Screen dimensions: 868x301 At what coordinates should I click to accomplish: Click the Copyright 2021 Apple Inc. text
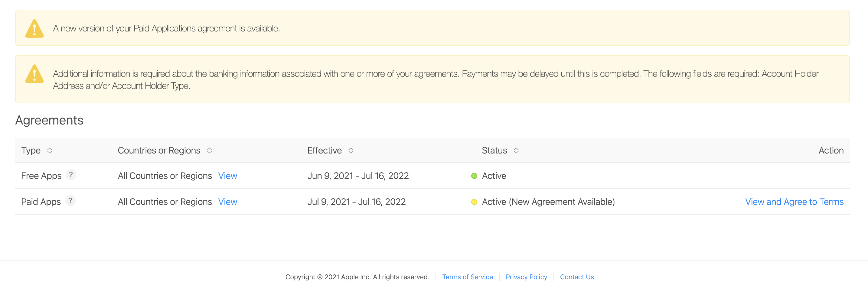pyautogui.click(x=357, y=277)
